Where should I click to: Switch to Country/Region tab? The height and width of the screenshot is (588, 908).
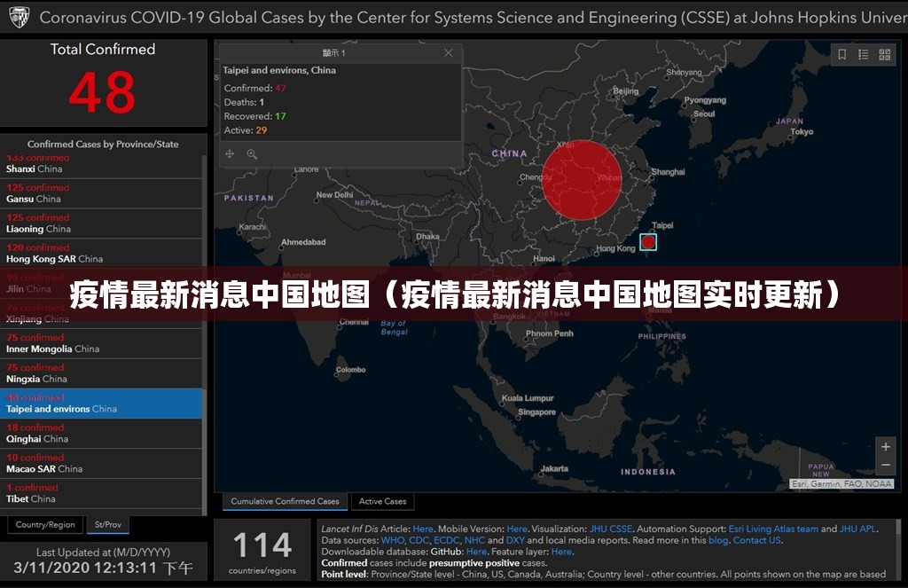(x=45, y=525)
